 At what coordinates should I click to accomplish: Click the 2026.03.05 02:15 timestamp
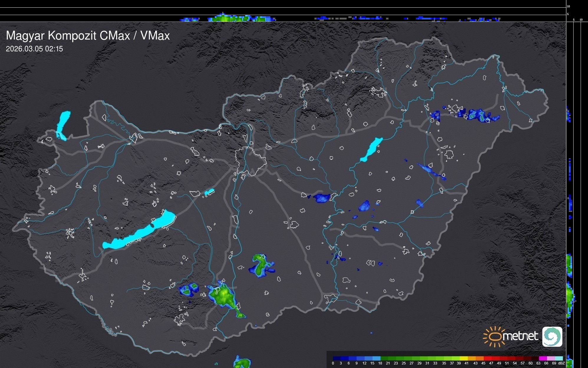coord(34,49)
